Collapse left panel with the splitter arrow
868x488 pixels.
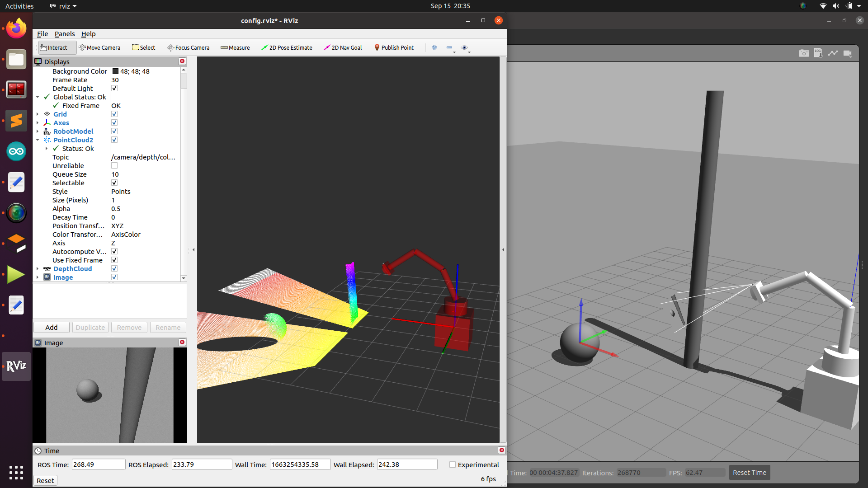coord(193,249)
